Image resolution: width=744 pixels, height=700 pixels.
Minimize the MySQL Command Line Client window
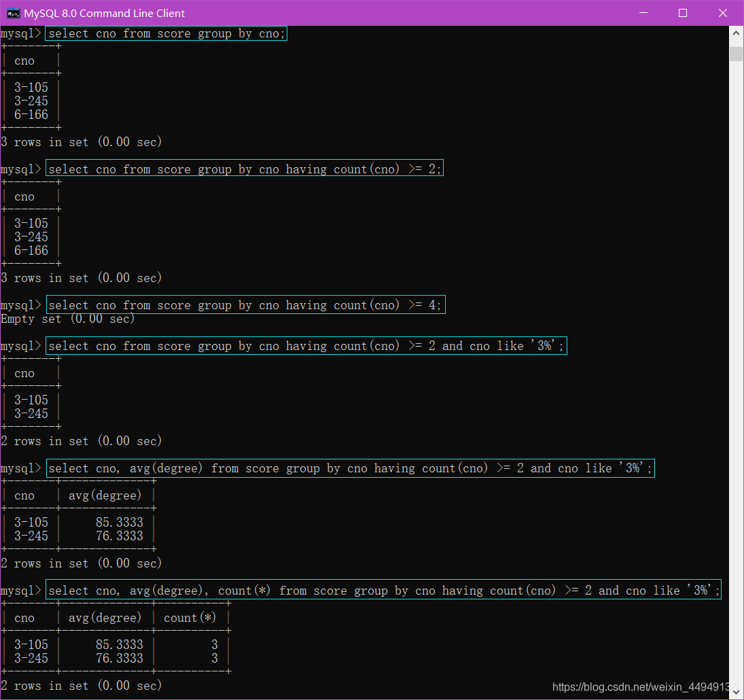click(643, 13)
